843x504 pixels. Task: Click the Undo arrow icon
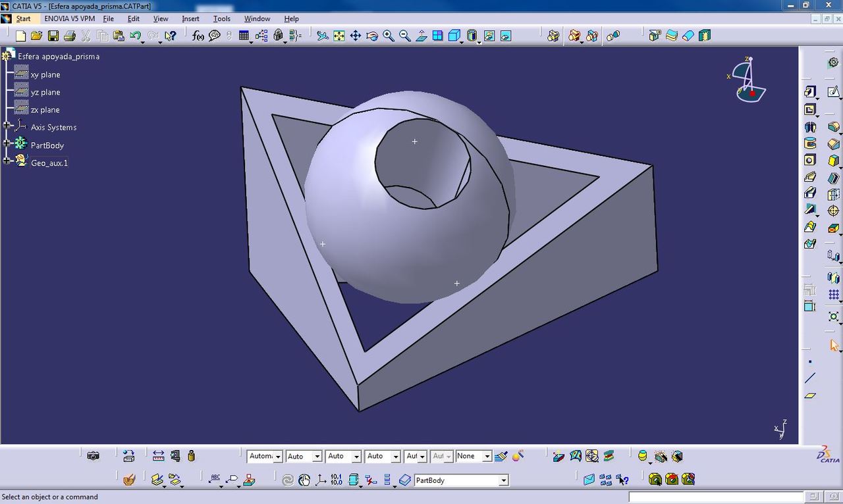point(136,36)
